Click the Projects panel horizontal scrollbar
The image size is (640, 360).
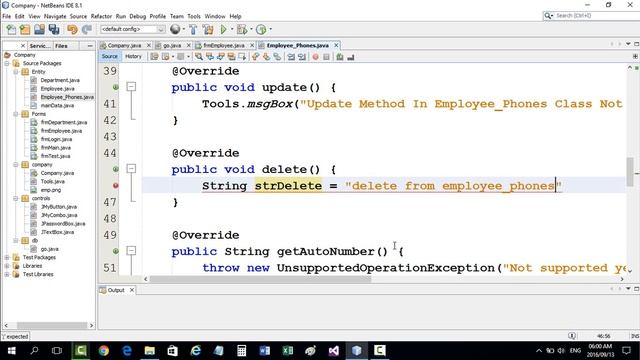(51, 325)
